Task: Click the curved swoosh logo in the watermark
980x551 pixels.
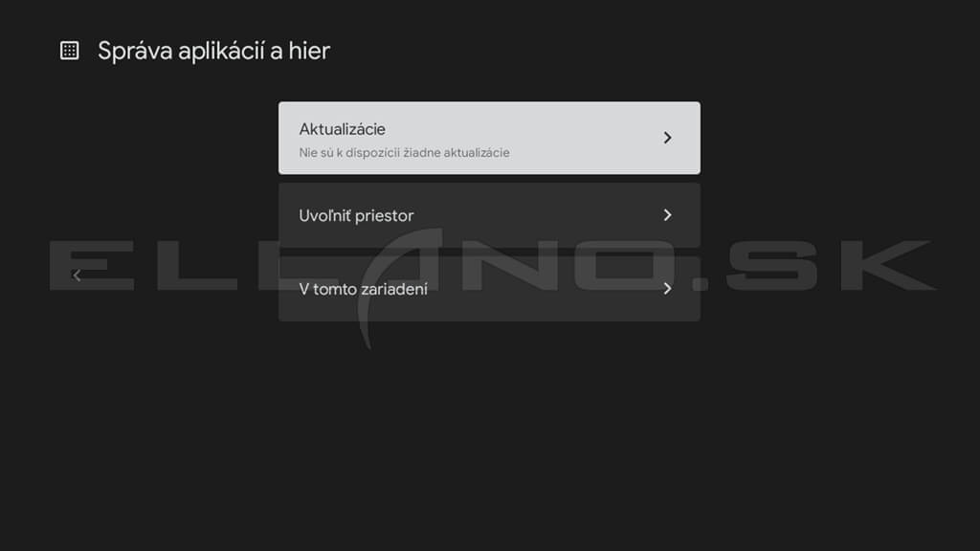Action: point(400,287)
